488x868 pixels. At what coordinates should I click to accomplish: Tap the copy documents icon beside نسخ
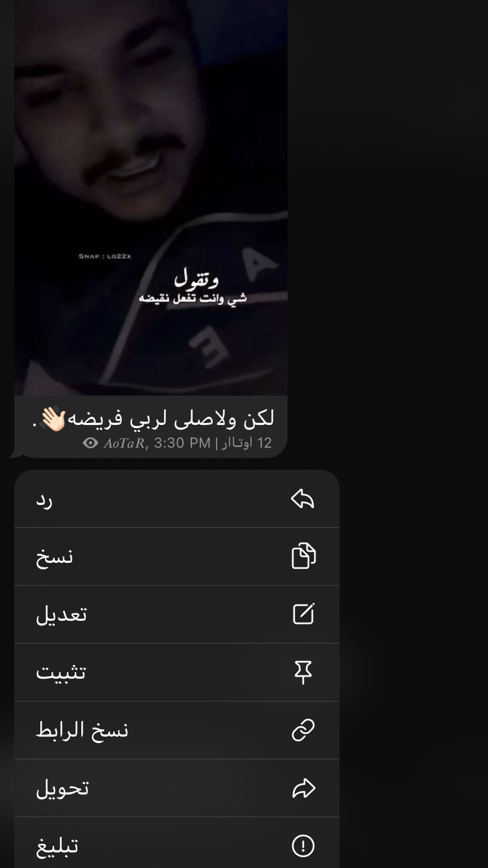click(x=303, y=556)
